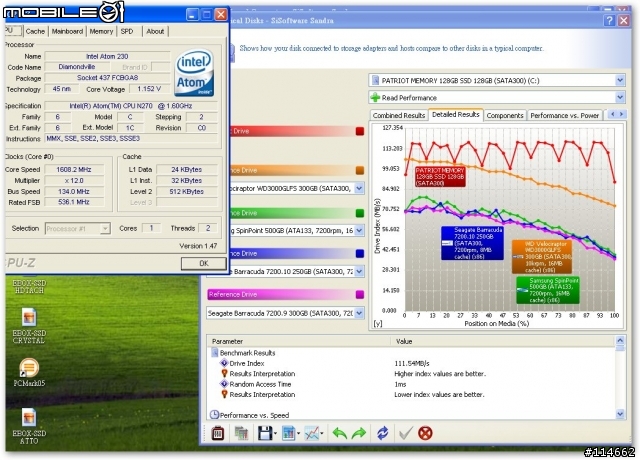The height and width of the screenshot is (460, 640).
Task: Click the magenta reference drive color swatch
Action: tap(360, 294)
